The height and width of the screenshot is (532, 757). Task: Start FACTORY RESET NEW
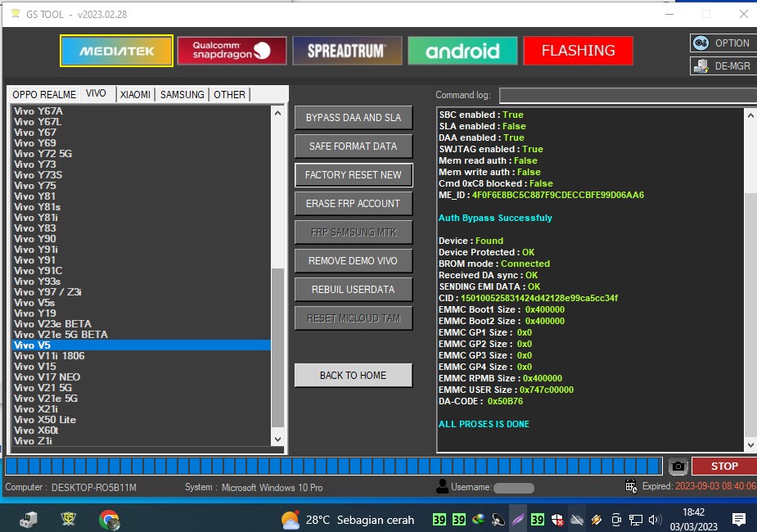click(x=354, y=175)
